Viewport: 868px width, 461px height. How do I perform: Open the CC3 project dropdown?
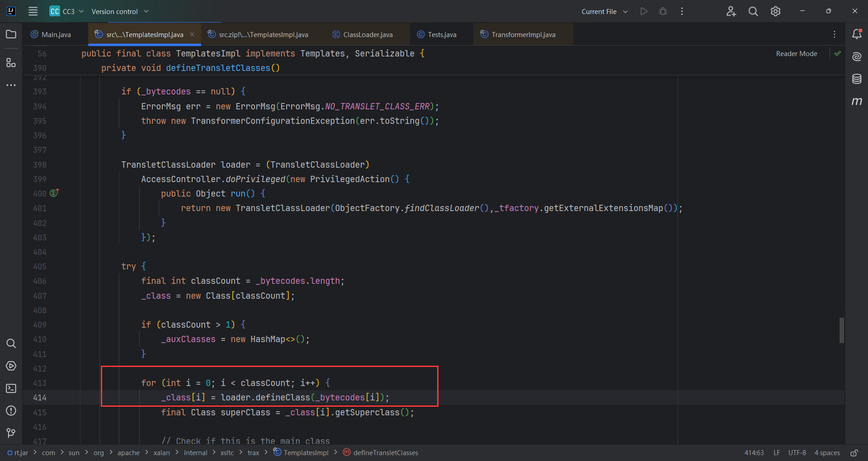pos(67,11)
